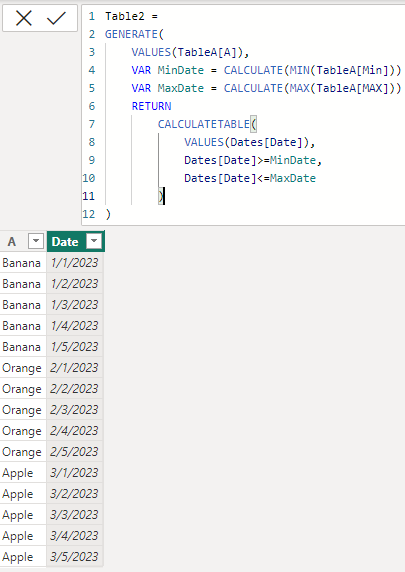Select the cell with date 1/5/2023
Viewport: 405px width, 572px height.
pyautogui.click(x=75, y=347)
